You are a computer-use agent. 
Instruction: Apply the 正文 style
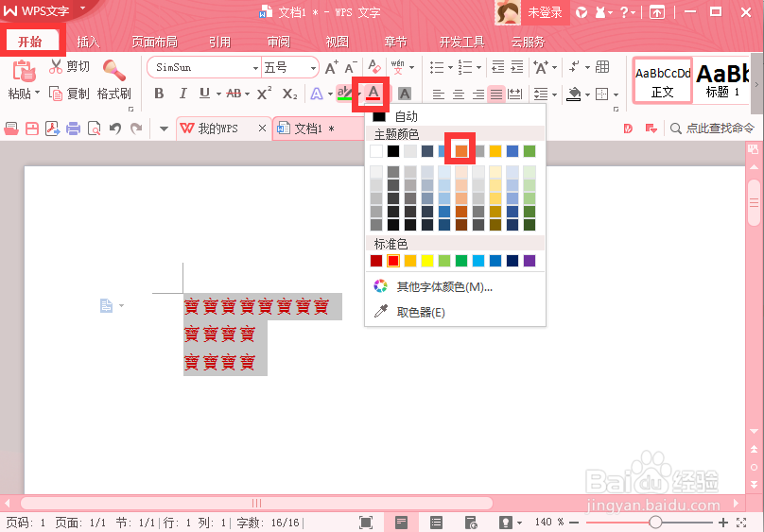663,81
